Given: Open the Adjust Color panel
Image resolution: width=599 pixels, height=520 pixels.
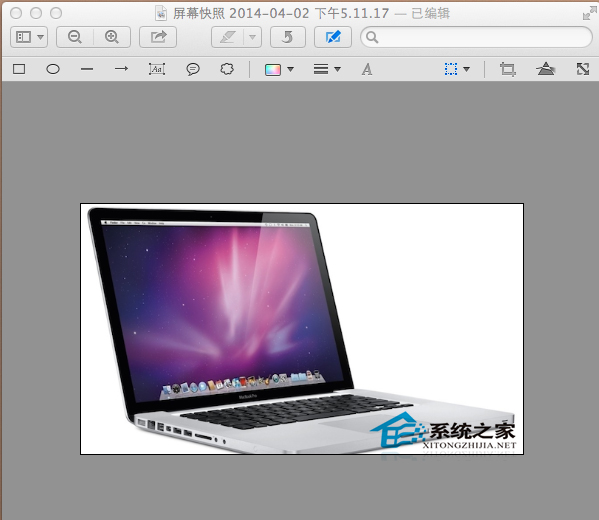Looking at the screenshot, I should [545, 69].
